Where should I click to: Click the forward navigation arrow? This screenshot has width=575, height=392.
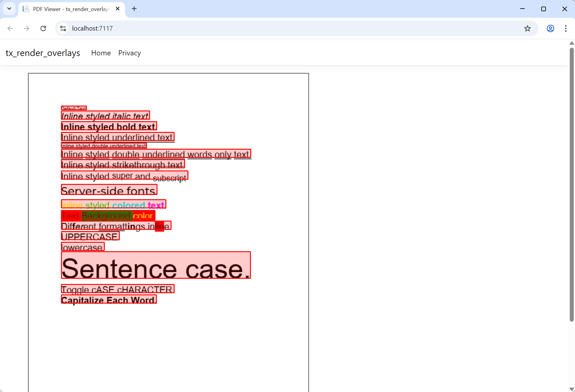click(x=27, y=28)
